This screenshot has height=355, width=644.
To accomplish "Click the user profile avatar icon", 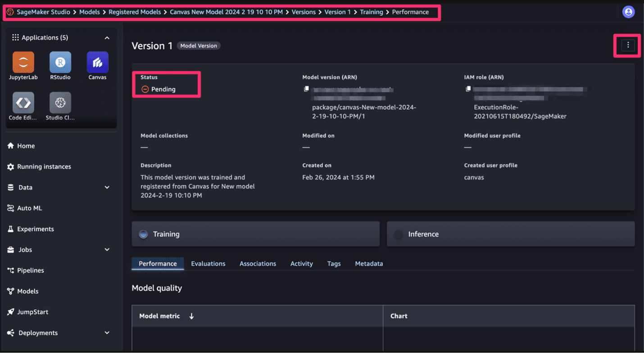I will [x=628, y=12].
